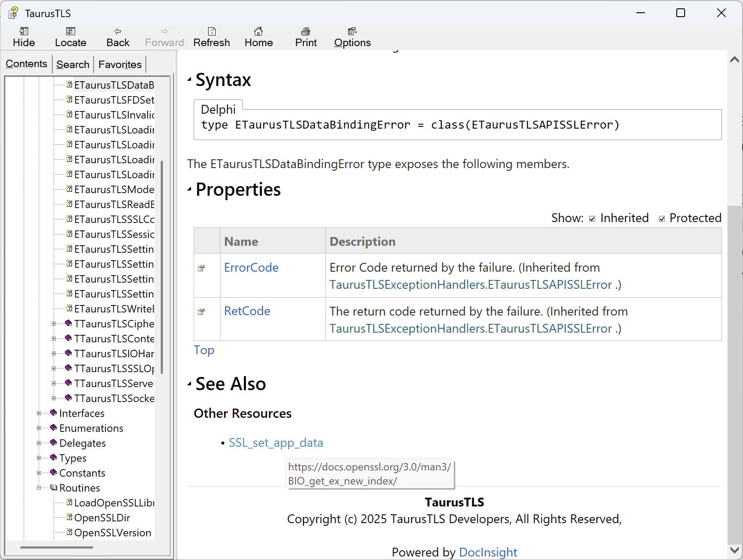
Task: Click the Top link
Action: click(x=204, y=350)
